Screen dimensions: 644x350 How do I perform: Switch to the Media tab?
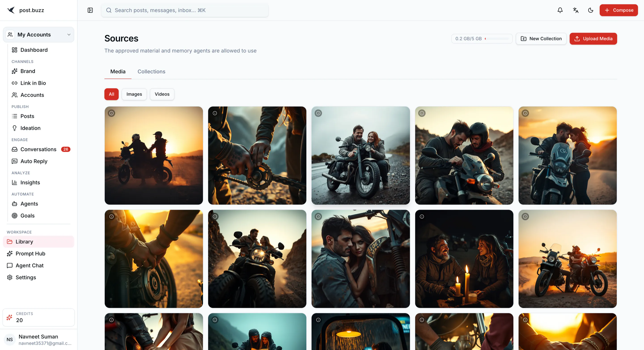point(118,72)
